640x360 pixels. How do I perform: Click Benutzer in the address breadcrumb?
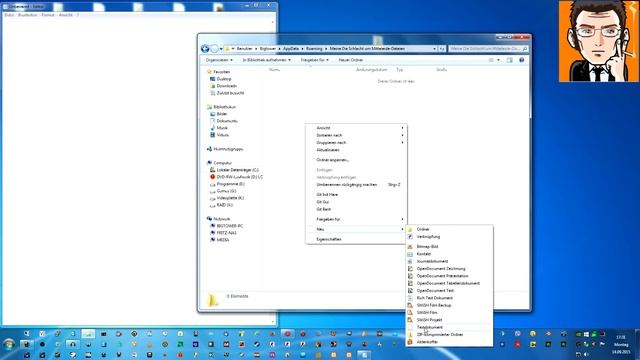click(244, 49)
